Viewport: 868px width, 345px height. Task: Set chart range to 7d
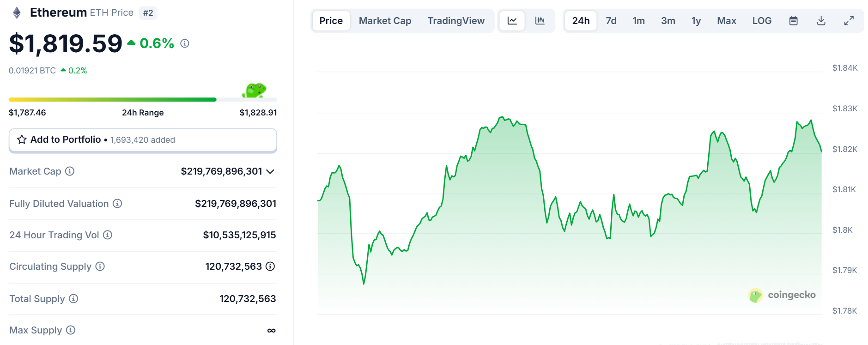point(611,21)
